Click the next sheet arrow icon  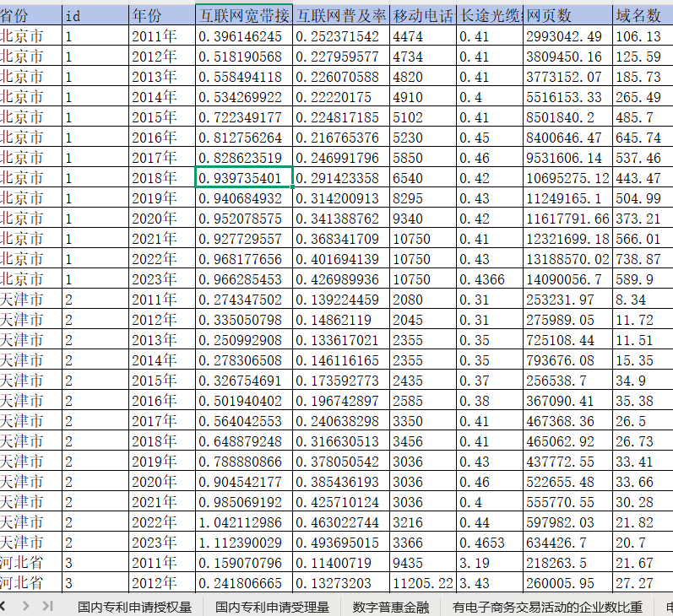(x=26, y=605)
